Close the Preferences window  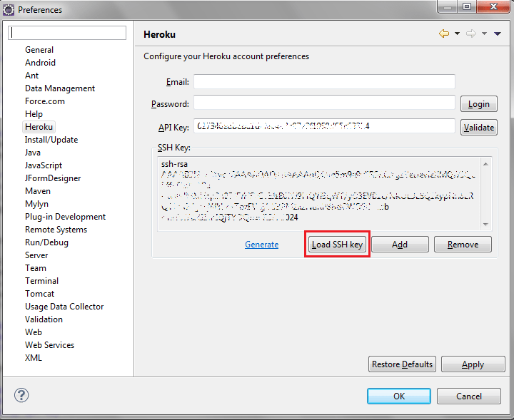point(493,6)
